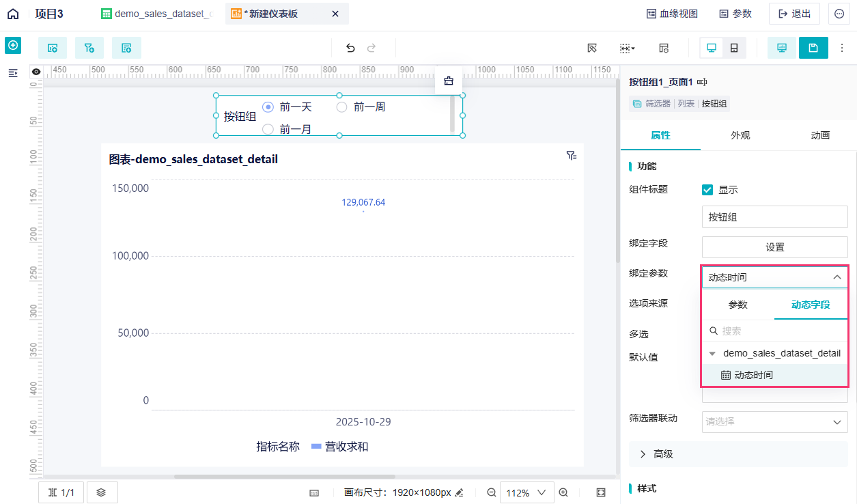Close the 新建仪表板 tab
The width and height of the screenshot is (857, 504).
coord(335,14)
